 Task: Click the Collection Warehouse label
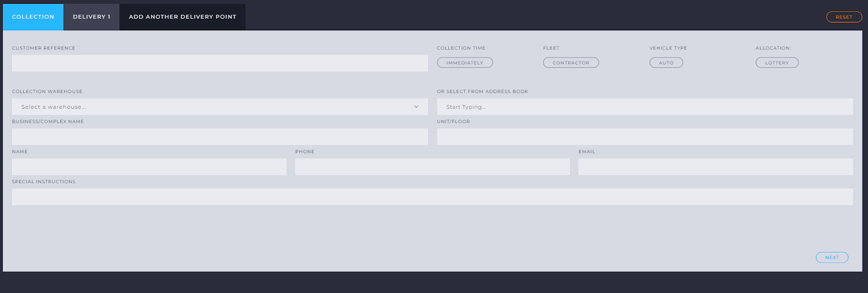point(47,92)
